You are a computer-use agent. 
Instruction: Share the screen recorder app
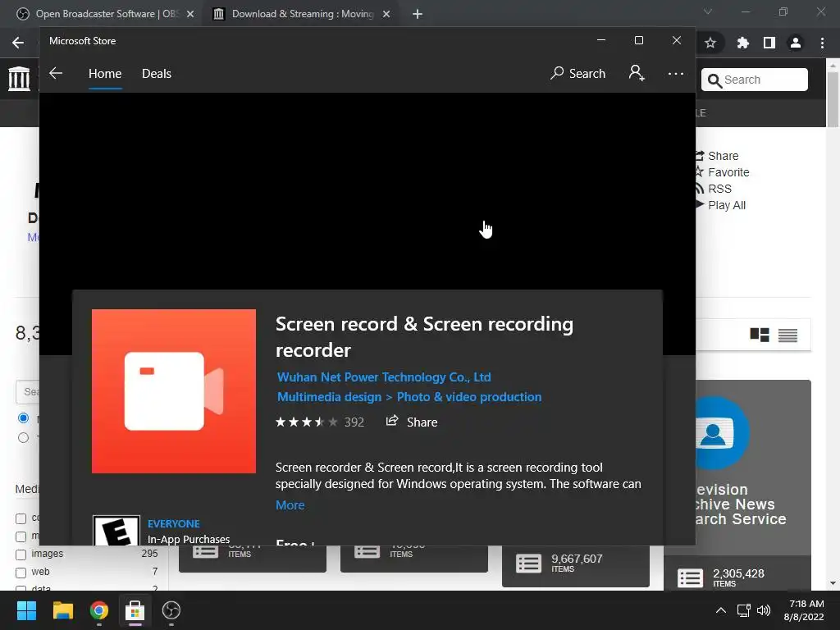click(x=412, y=422)
